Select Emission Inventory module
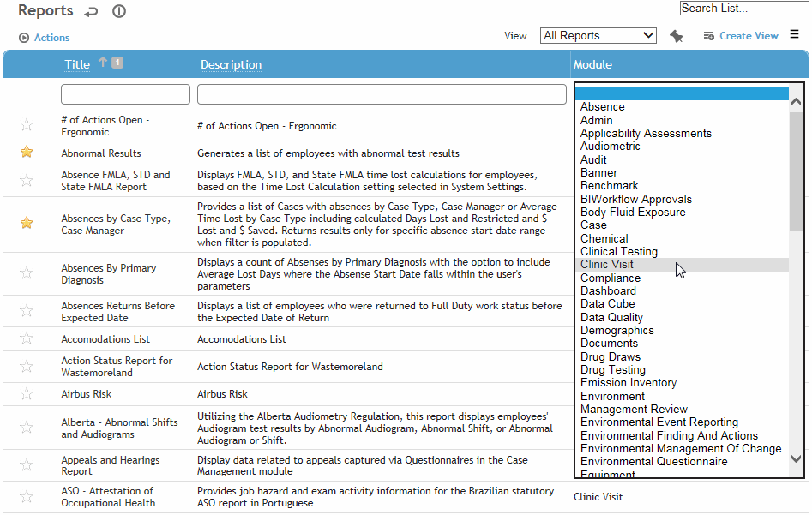 click(682, 382)
